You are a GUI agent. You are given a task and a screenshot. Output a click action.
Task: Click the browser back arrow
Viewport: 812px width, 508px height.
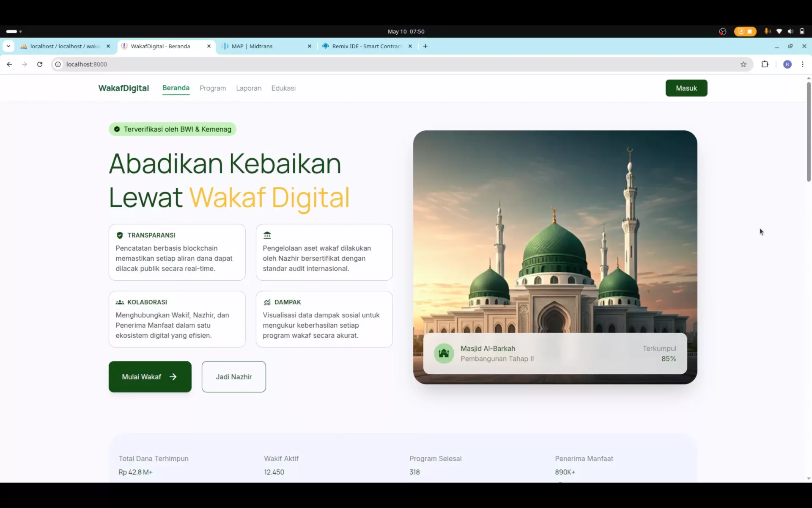[9, 64]
